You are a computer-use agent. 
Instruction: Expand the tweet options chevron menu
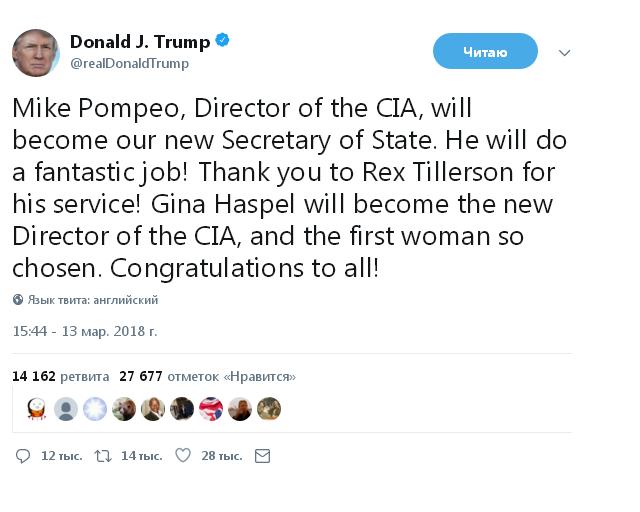click(565, 52)
